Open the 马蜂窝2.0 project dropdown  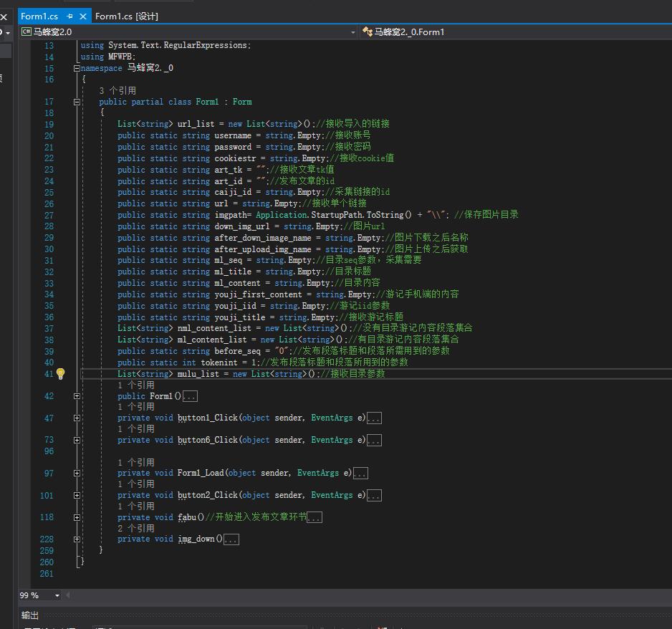[x=352, y=32]
